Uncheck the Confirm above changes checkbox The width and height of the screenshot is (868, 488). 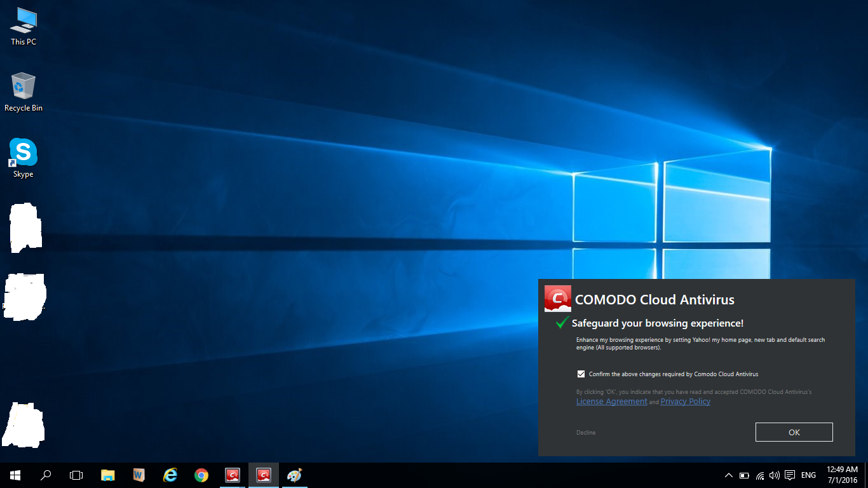pos(581,374)
